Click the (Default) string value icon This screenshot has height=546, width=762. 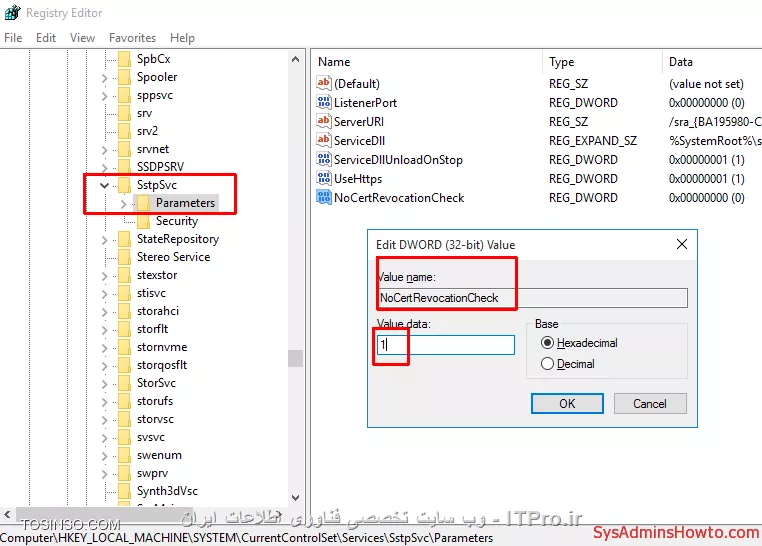point(324,83)
